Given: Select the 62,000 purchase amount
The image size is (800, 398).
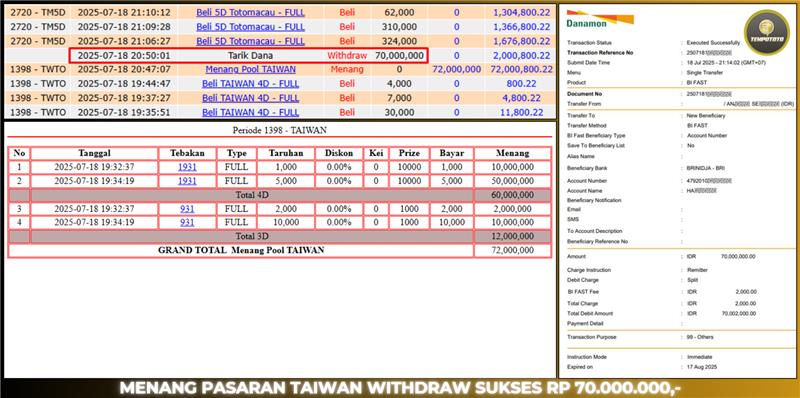Looking at the screenshot, I should [x=399, y=12].
